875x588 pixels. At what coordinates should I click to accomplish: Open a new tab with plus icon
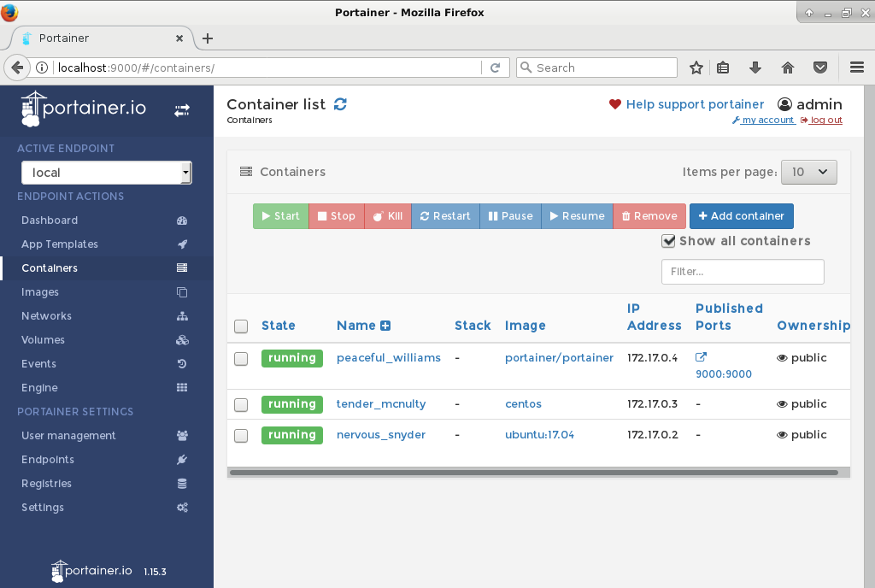click(x=208, y=38)
